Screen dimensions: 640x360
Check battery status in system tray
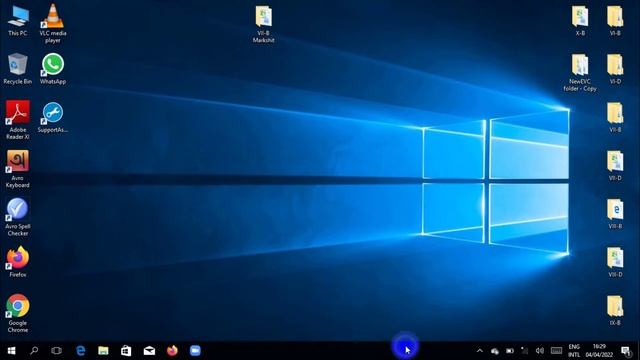(x=510, y=351)
